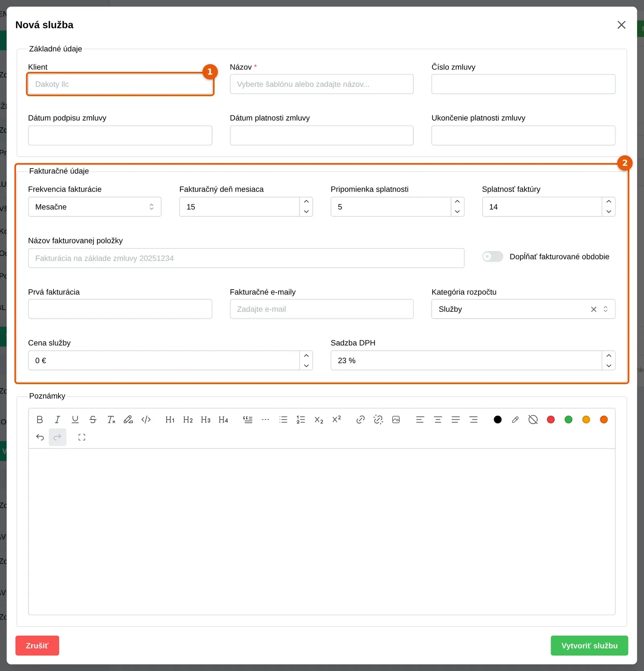Decrease Sadzba DPH value
The image size is (644, 671).
[609, 365]
